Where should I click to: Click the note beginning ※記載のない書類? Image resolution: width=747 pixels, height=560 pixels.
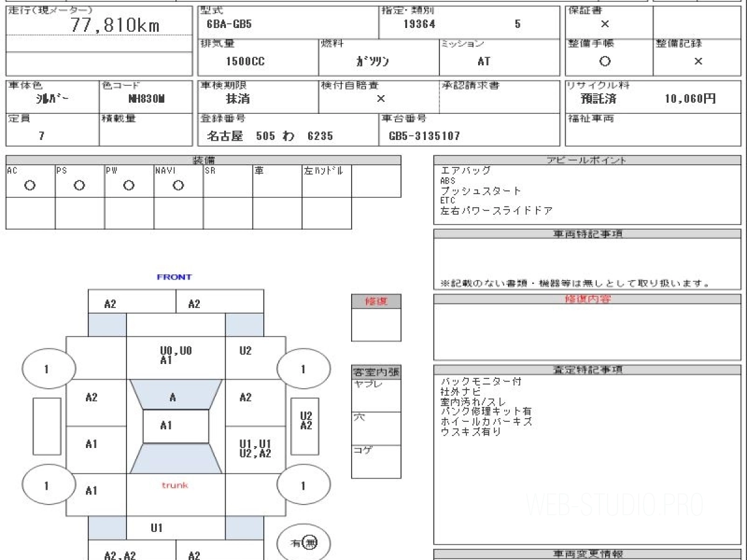[575, 283]
